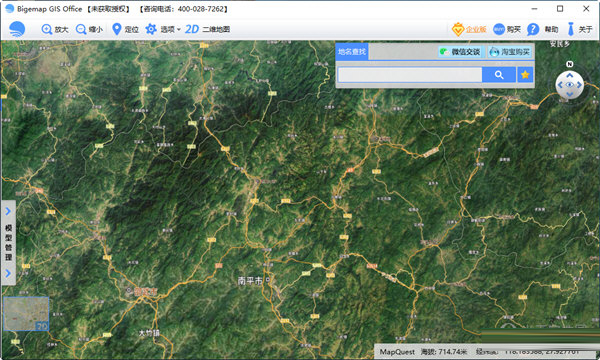
Task: Switch to 2D 二维地图 mode
Action: 207,29
